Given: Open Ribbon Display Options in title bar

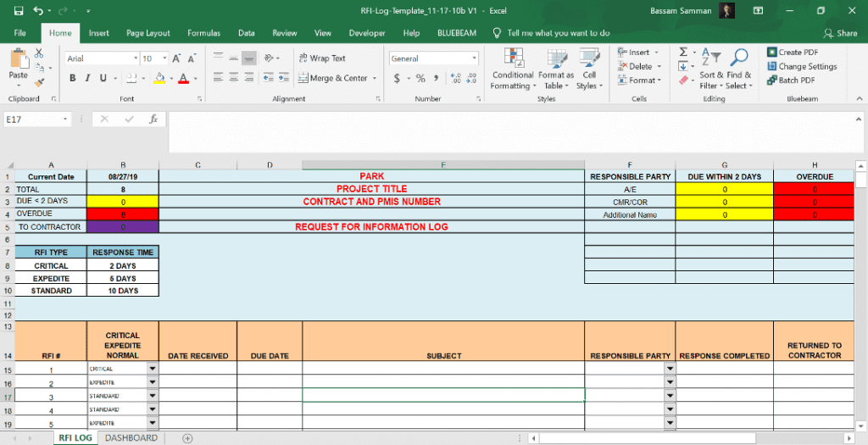Looking at the screenshot, I should tap(758, 10).
